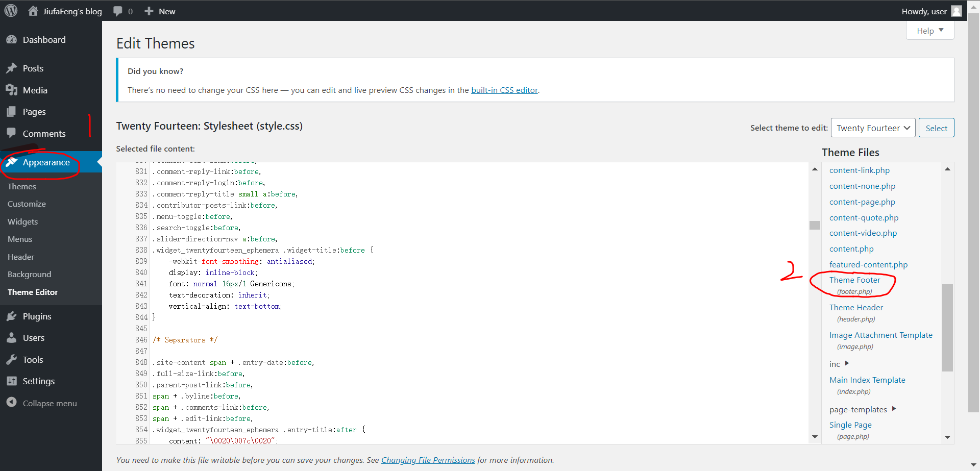Viewport: 980px width, 471px height.
Task: Click the code editor scroll down arrow
Action: 815,437
